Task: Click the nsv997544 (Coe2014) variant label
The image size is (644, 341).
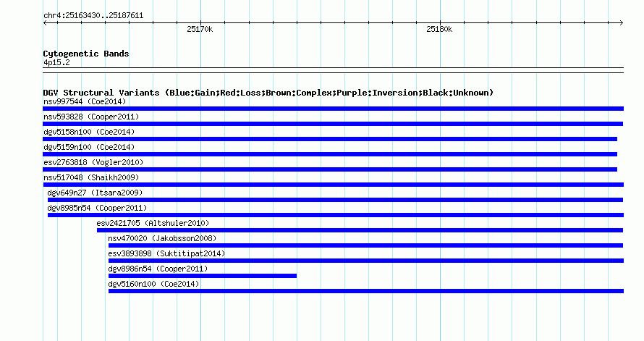Action: click(85, 101)
